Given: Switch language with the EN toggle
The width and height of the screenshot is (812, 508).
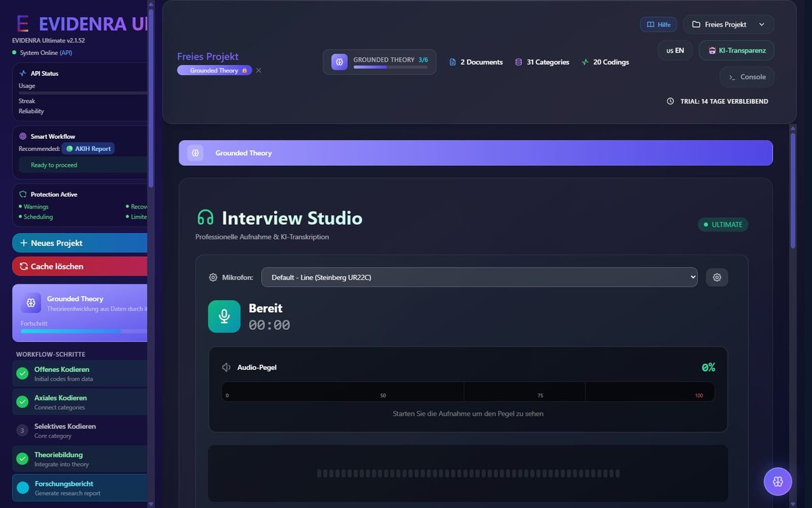Looking at the screenshot, I should click(x=675, y=50).
